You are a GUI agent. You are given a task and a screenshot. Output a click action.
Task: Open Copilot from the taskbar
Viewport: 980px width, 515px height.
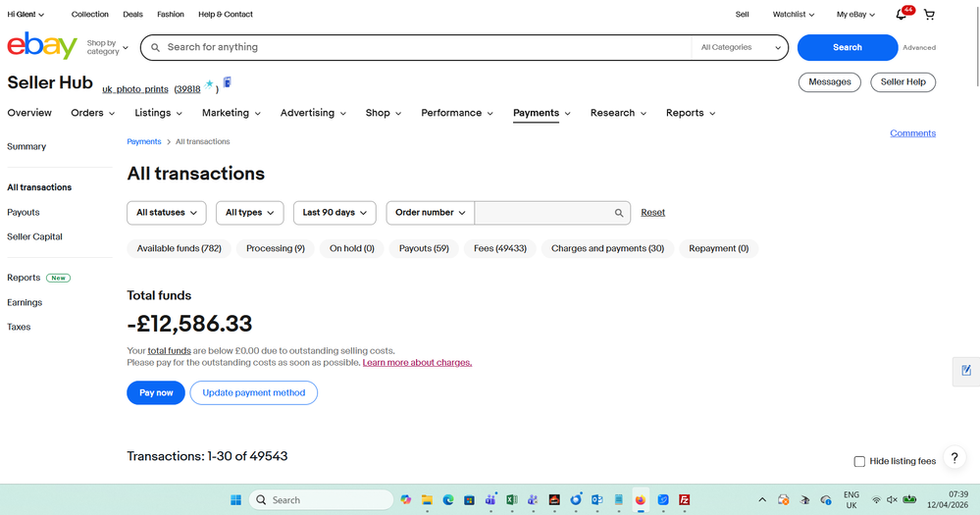point(406,500)
